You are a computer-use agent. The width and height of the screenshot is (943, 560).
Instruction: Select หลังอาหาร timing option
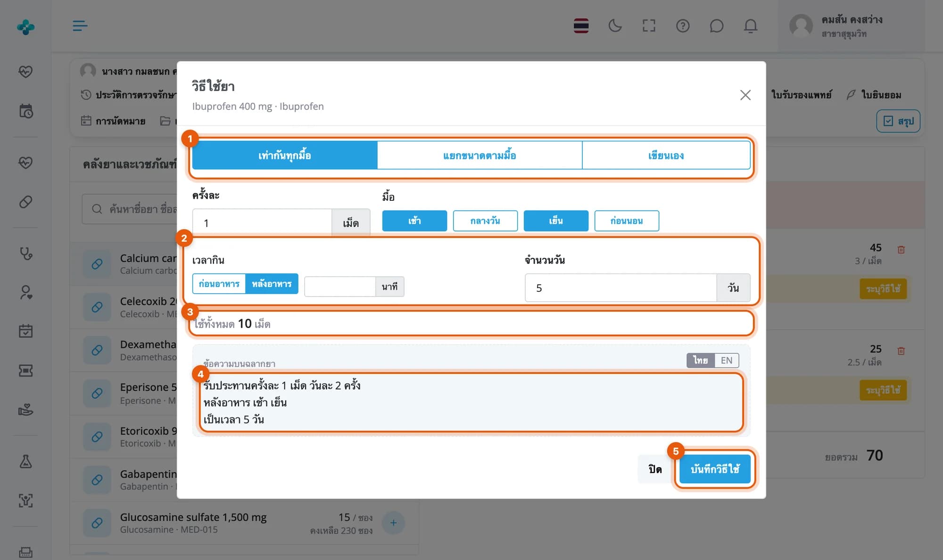[x=272, y=284]
